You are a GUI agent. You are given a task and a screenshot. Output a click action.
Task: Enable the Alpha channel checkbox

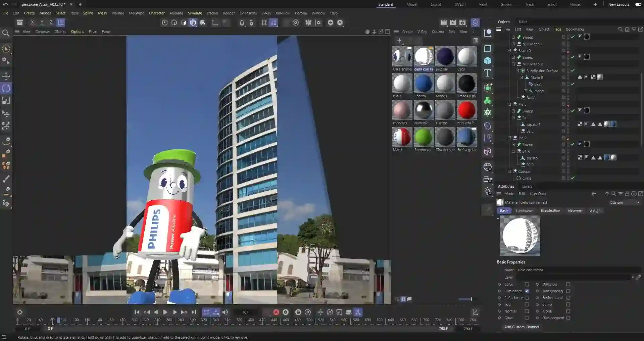(x=568, y=311)
